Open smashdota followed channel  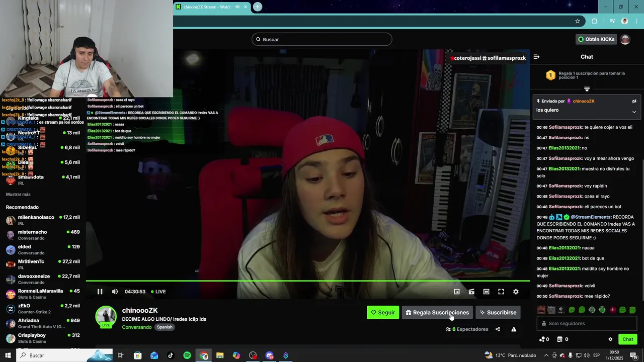tap(43, 179)
